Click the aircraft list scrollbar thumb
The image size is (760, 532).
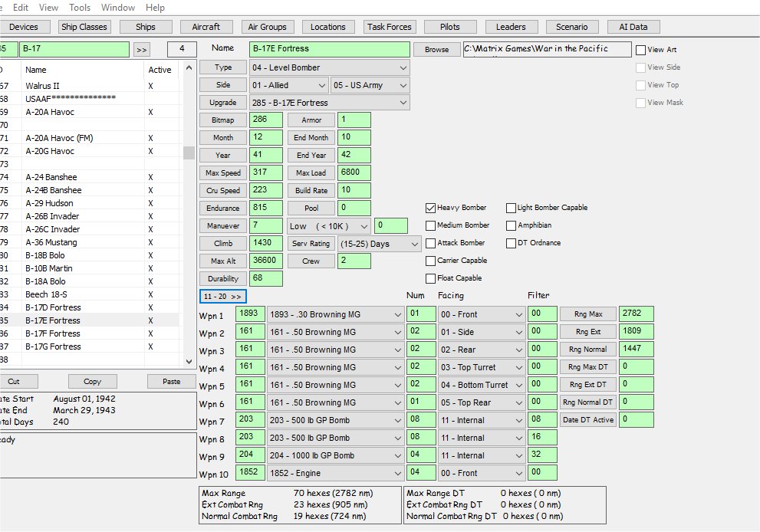pos(189,153)
